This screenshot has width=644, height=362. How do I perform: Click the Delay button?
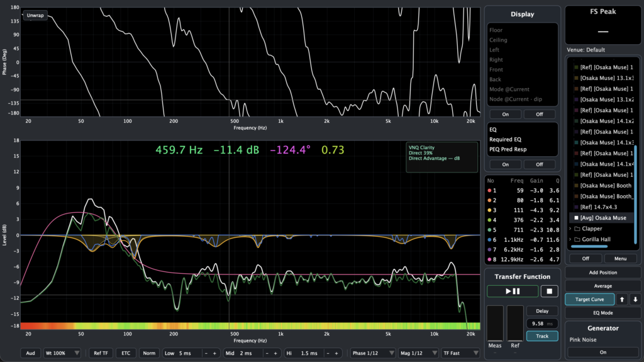point(541,311)
